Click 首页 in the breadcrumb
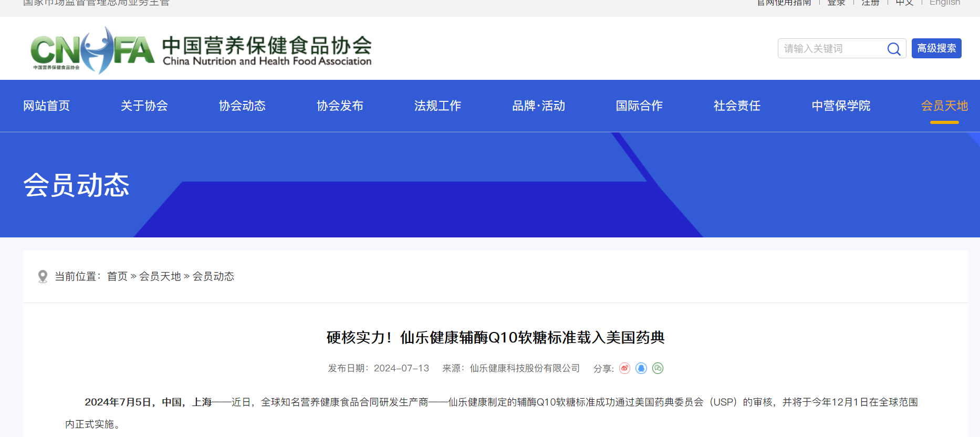This screenshot has height=437, width=980. (x=117, y=276)
